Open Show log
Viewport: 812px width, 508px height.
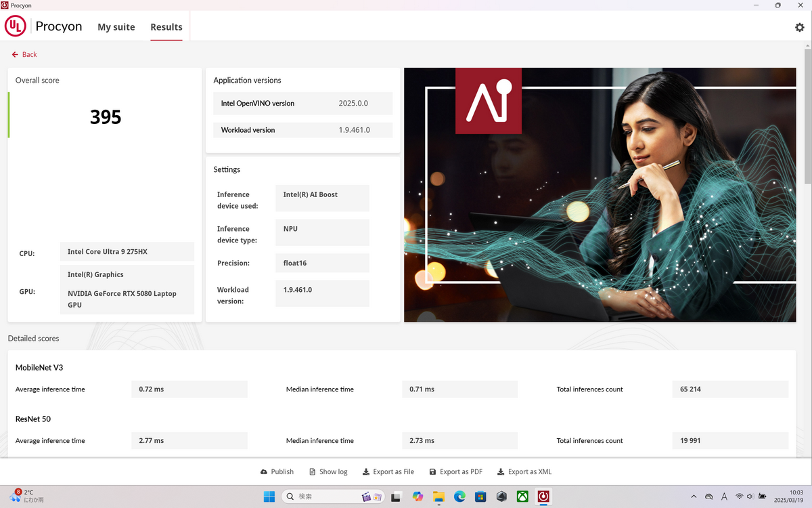coord(328,471)
